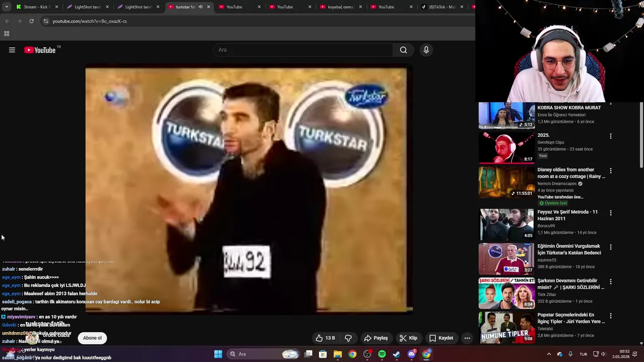644x362 pixels.
Task: Open the Chrome apps grid in the bookmarks bar
Action: (x=7, y=34)
